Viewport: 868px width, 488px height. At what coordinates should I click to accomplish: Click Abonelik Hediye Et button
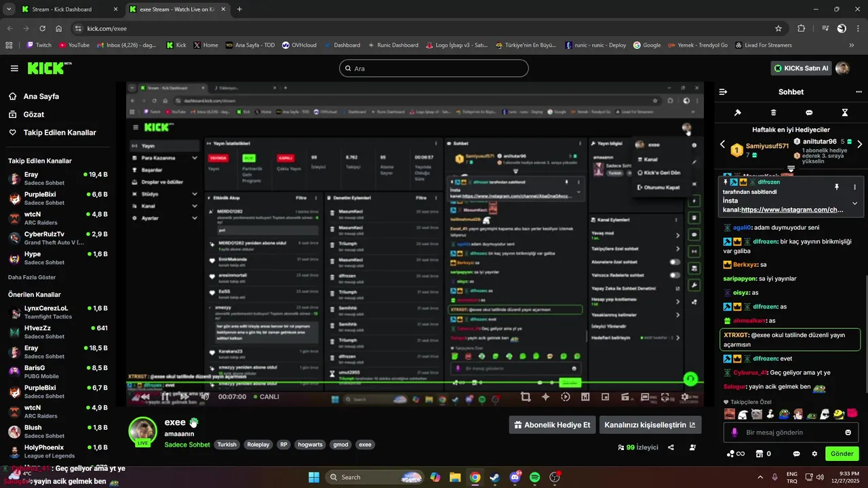(553, 425)
